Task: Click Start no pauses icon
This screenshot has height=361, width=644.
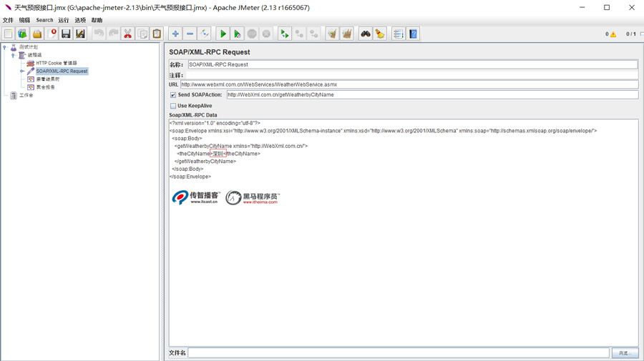Action: (x=238, y=34)
